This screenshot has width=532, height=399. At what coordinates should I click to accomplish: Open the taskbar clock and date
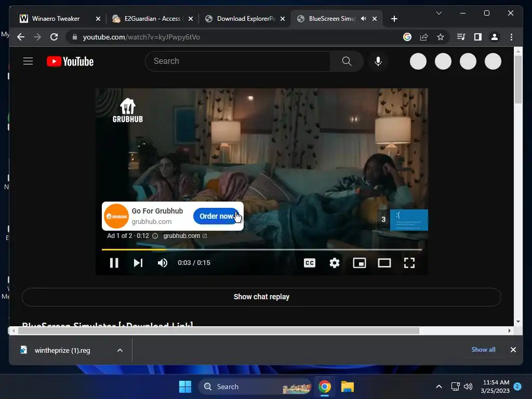[x=495, y=387]
